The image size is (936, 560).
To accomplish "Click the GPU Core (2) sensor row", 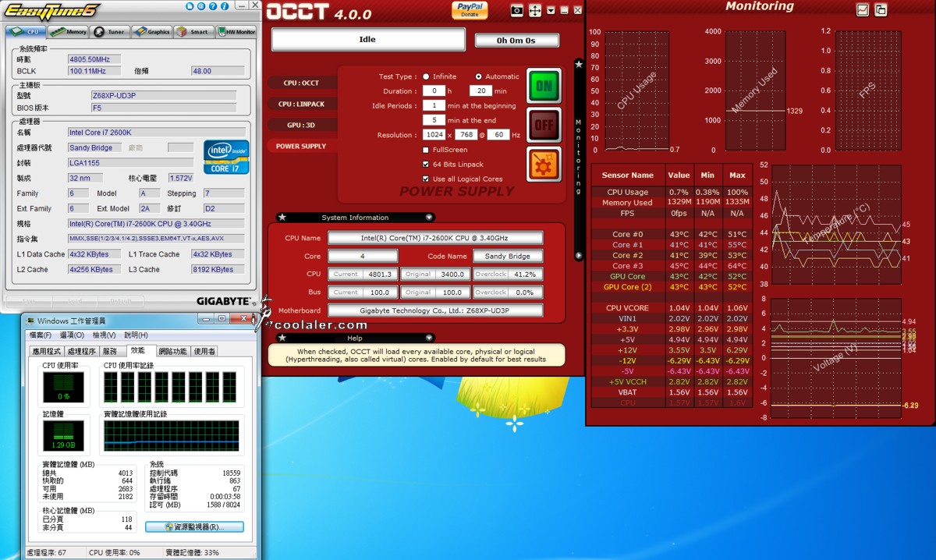I will pyautogui.click(x=671, y=287).
